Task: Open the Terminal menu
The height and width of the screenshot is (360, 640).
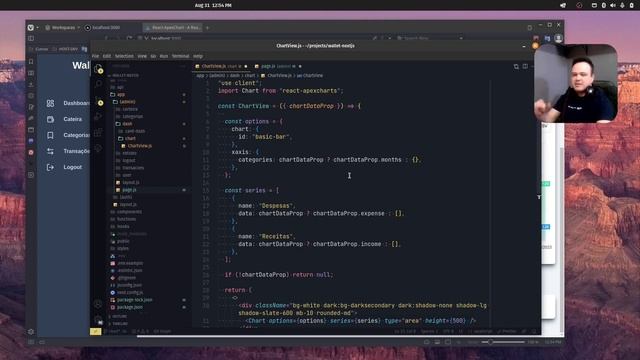Action: pyautogui.click(x=180, y=56)
